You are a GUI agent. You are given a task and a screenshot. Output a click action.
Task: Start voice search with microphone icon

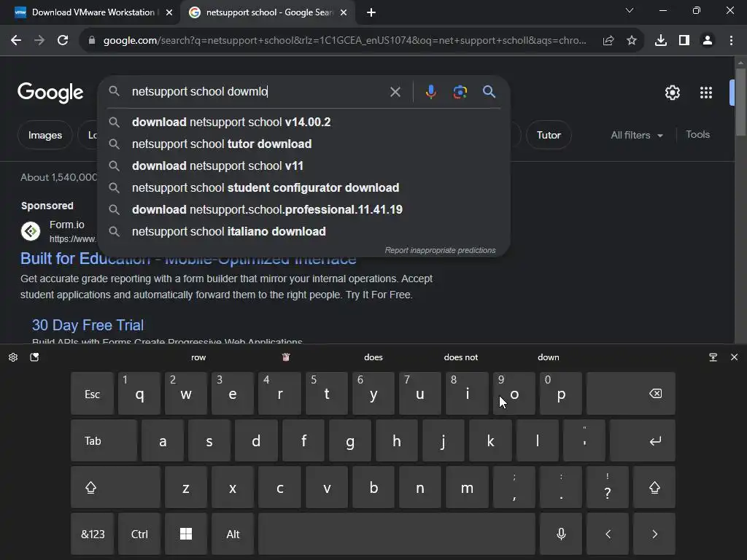[x=430, y=92]
